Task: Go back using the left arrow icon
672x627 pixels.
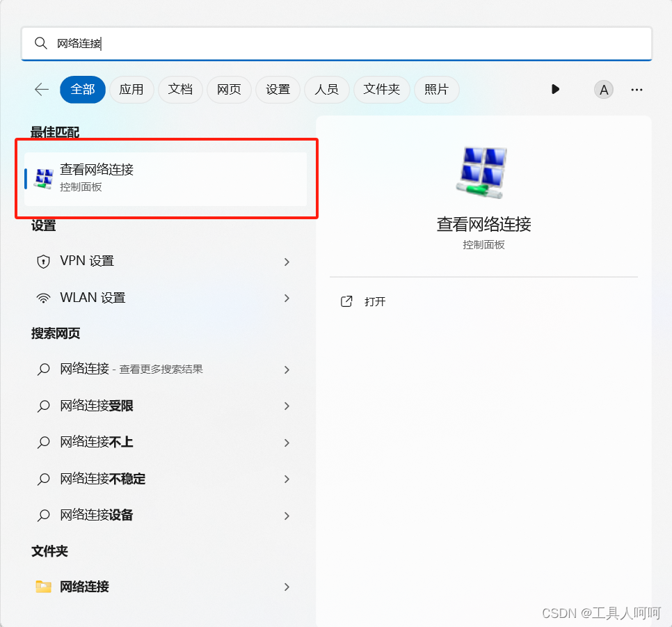Action: click(42, 90)
